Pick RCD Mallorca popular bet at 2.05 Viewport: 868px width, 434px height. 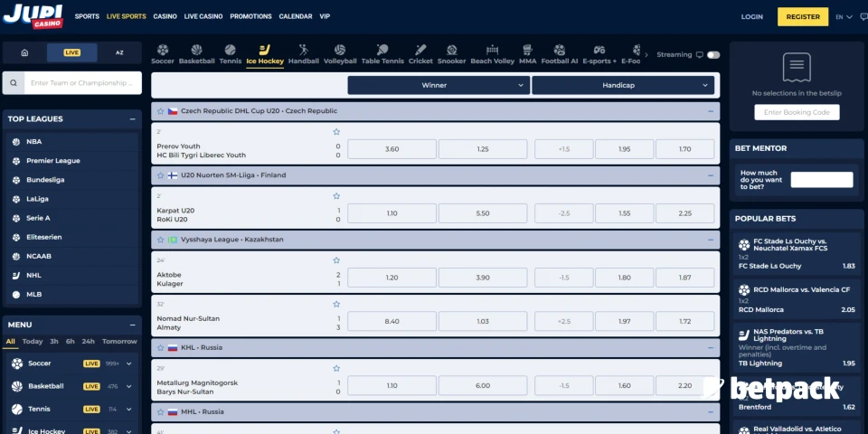[x=797, y=297]
